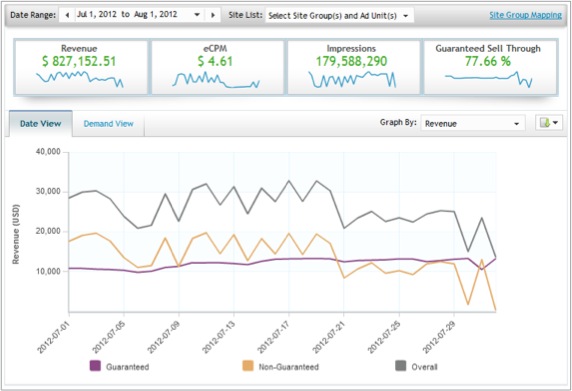Screen dimensions: 572x391
Task: Toggle the Non-Guaranteed series orange swatch
Action: pos(248,366)
